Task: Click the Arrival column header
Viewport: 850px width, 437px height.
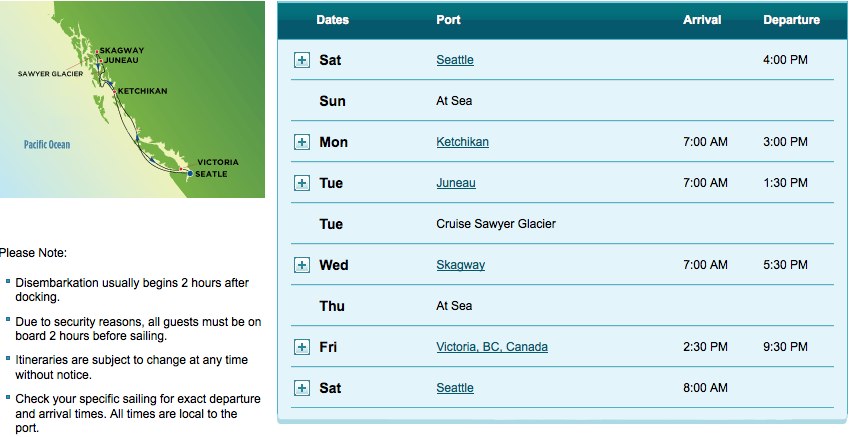Action: [x=702, y=20]
